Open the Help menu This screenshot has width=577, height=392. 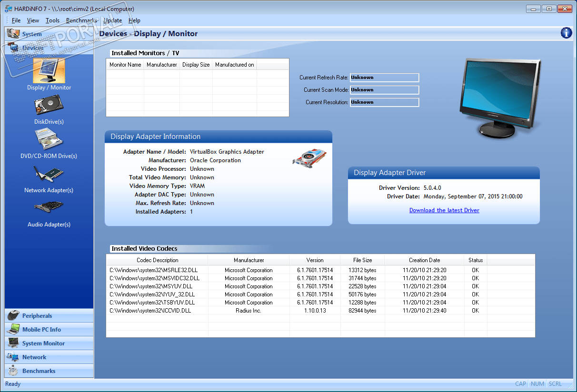tap(134, 20)
